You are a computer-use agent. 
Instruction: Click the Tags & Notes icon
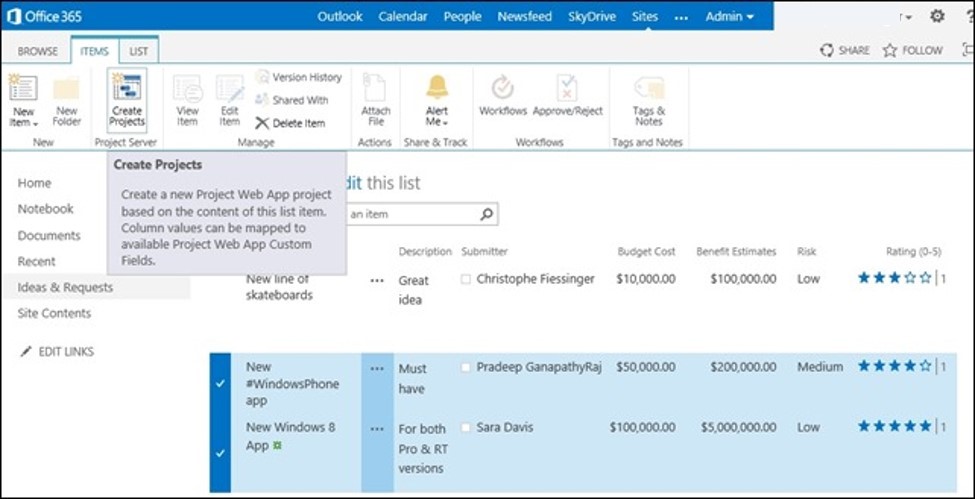click(x=649, y=88)
